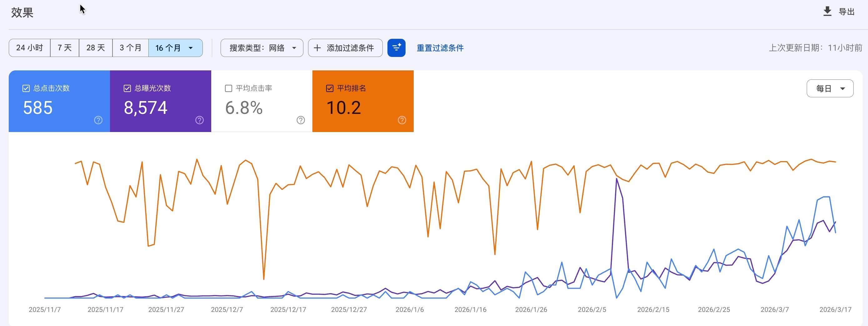
Task: Open the 搜索类型：网络 dropdown
Action: (262, 48)
